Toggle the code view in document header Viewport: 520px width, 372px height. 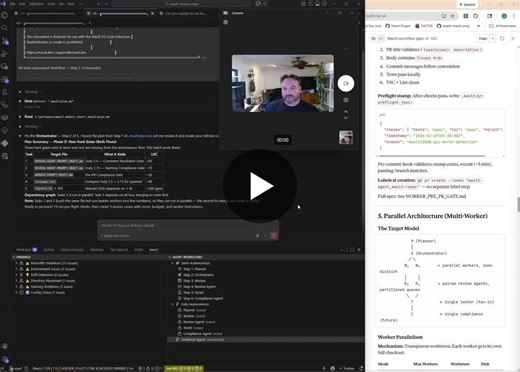381,39
